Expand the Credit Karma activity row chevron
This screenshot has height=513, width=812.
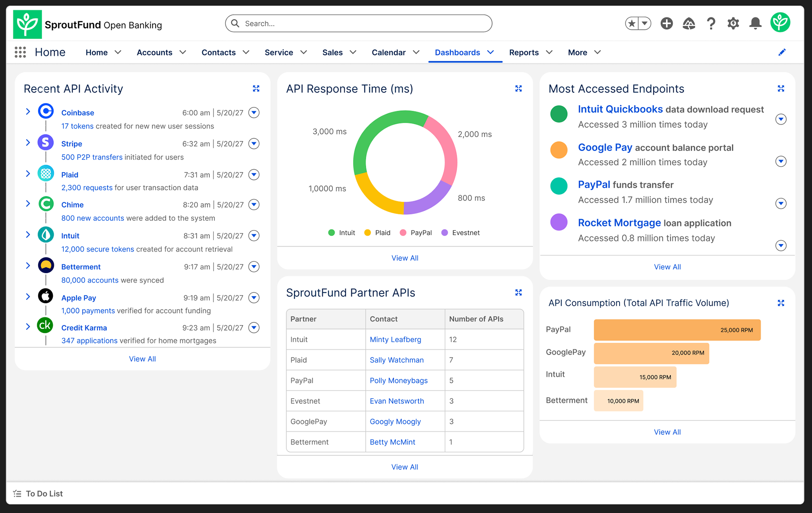click(28, 326)
